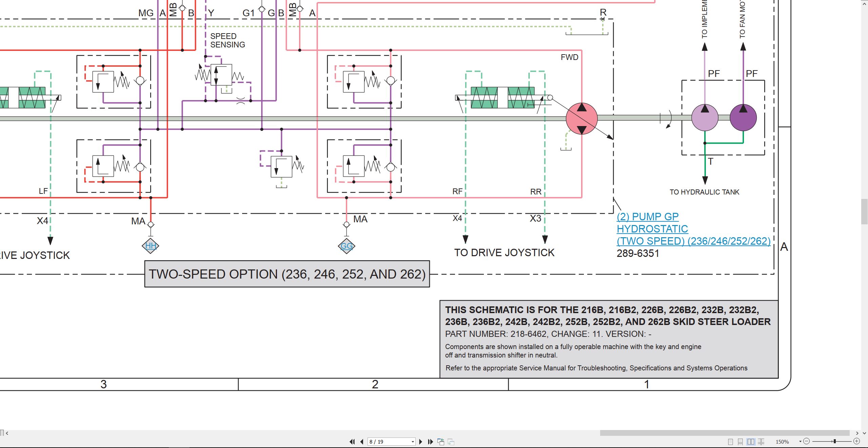Follow the HH connector link
The height and width of the screenshot is (448, 868).
point(151,246)
